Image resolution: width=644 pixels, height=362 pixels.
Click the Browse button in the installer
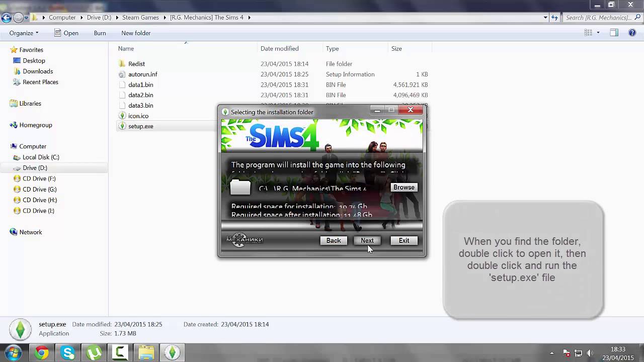point(404,188)
